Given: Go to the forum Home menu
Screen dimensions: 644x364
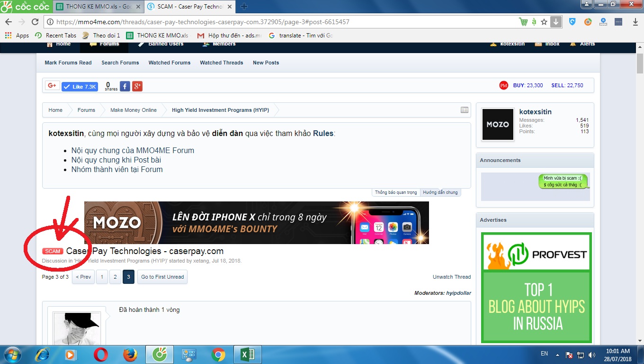Looking at the screenshot, I should [x=59, y=44].
